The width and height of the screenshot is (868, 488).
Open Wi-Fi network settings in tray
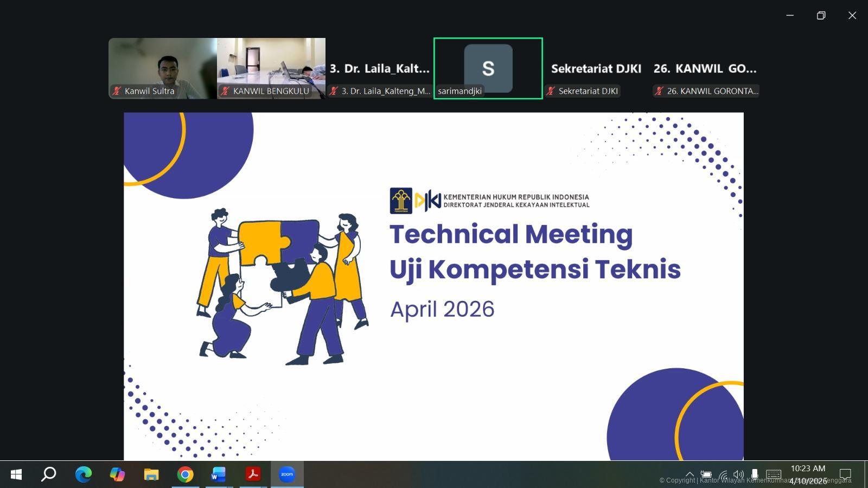point(723,474)
